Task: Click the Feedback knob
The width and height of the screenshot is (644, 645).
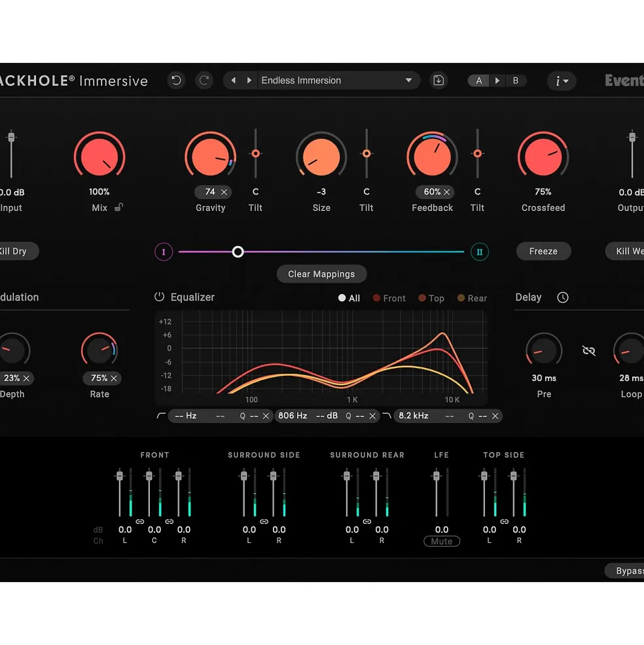Action: click(x=432, y=157)
